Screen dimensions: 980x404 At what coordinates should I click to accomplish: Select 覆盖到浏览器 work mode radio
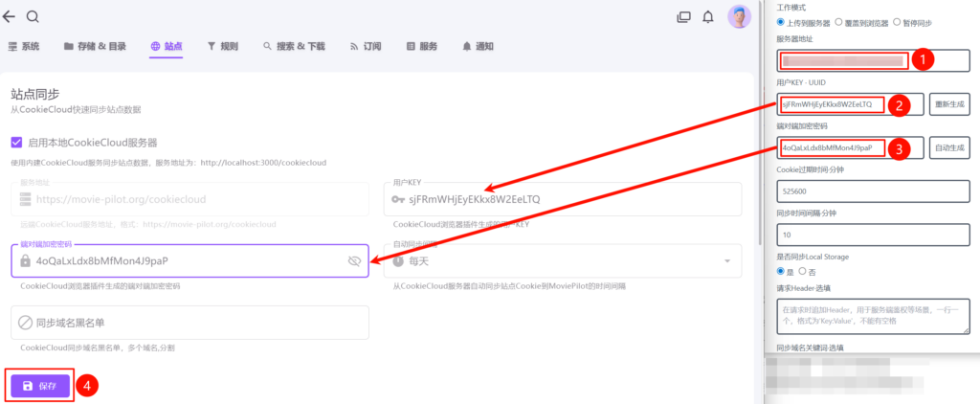tap(839, 21)
